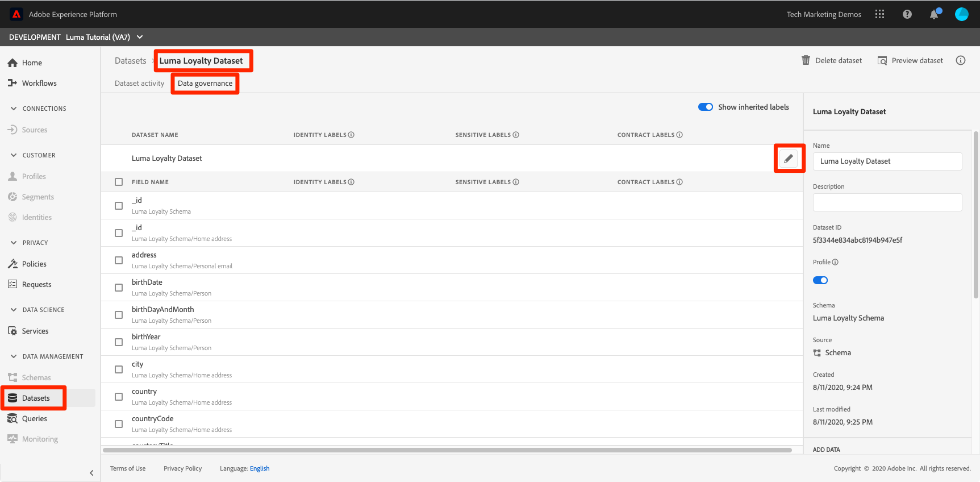Viewport: 980px width, 482px height.
Task: Click the Services icon
Action: click(x=12, y=331)
